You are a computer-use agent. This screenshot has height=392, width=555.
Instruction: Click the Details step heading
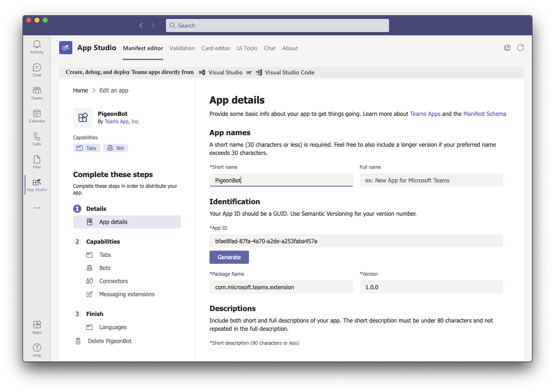[x=96, y=209]
